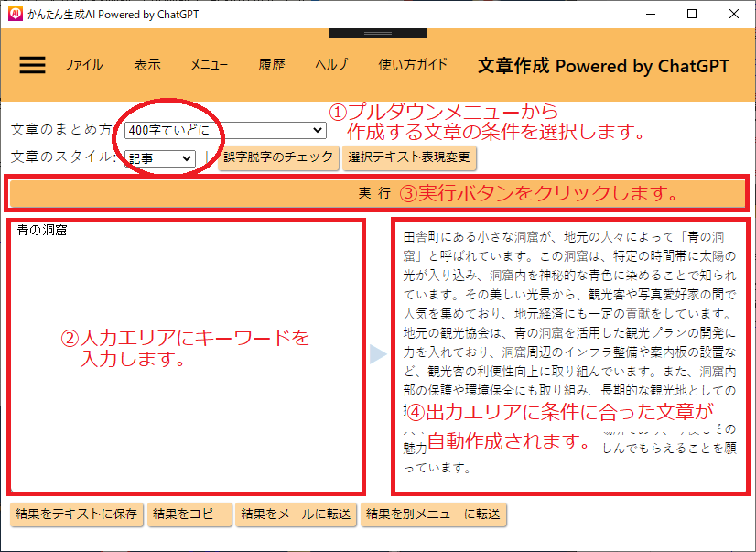Click the 結果をコピー button
This screenshot has height=552, width=756.
point(189,514)
